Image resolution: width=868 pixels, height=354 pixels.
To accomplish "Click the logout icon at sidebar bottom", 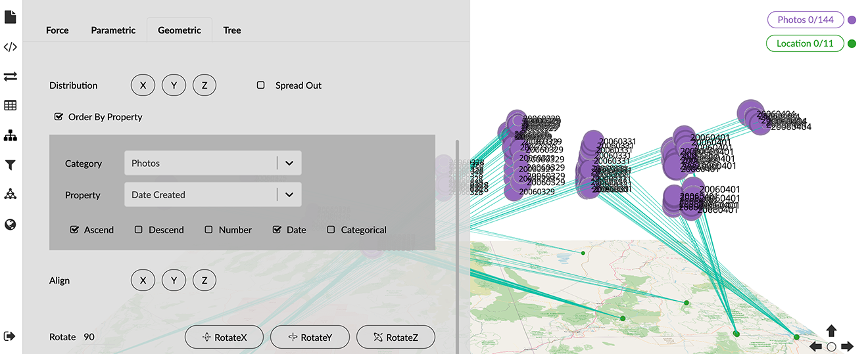I will (x=10, y=336).
